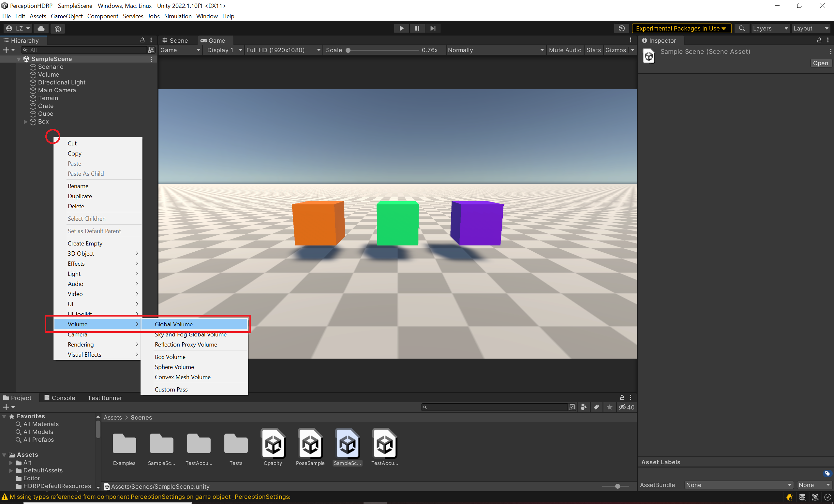This screenshot has height=504, width=834.
Task: Click the Step frame button
Action: point(433,28)
